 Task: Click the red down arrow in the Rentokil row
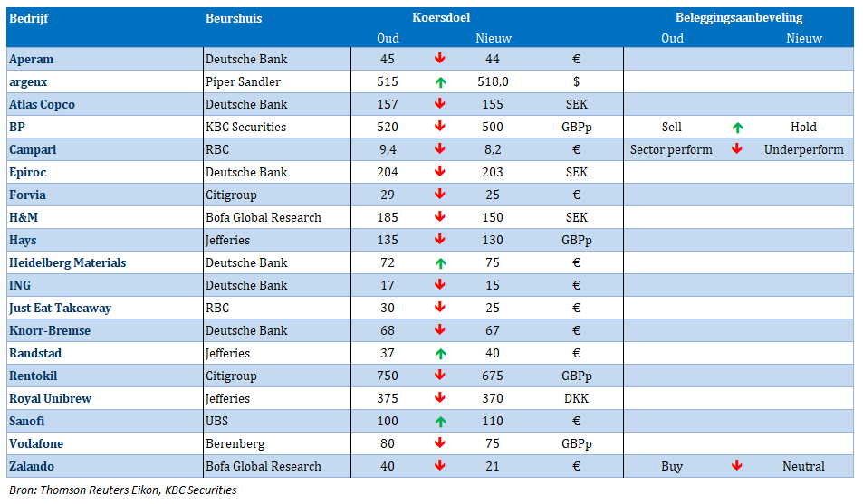pos(440,375)
